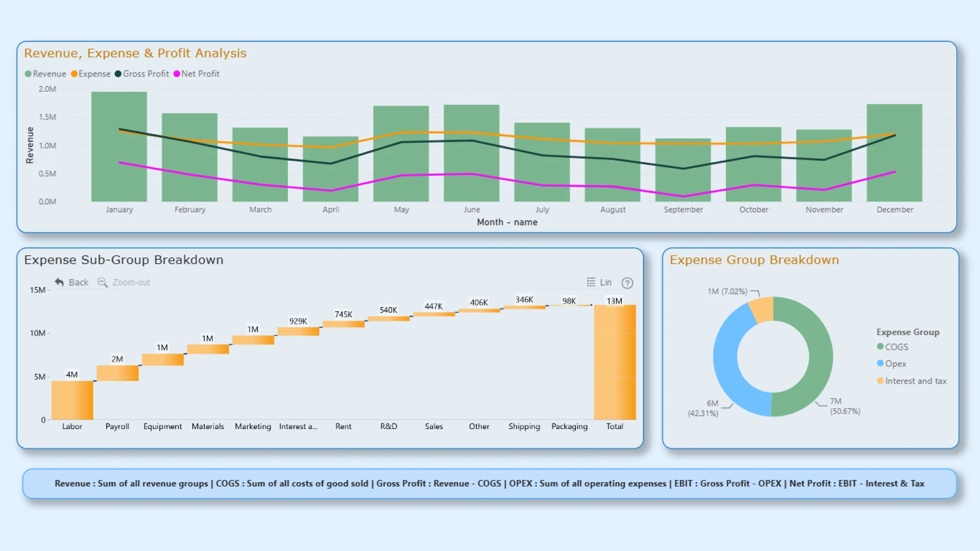The image size is (980, 551).
Task: Click the Lin scale list icon
Action: (591, 282)
